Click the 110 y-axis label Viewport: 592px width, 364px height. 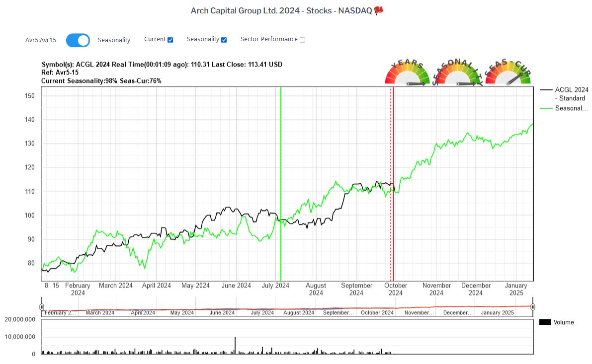(x=29, y=191)
